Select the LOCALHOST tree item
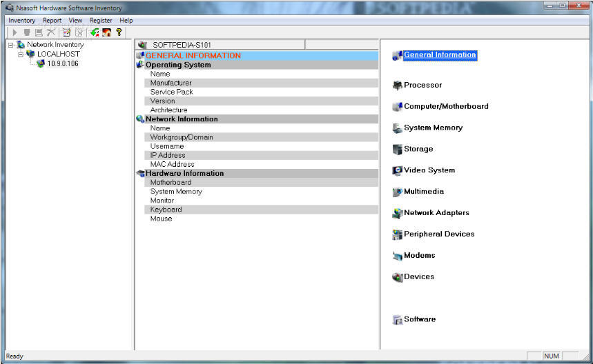Viewport: 593px width, 364px height. point(58,54)
